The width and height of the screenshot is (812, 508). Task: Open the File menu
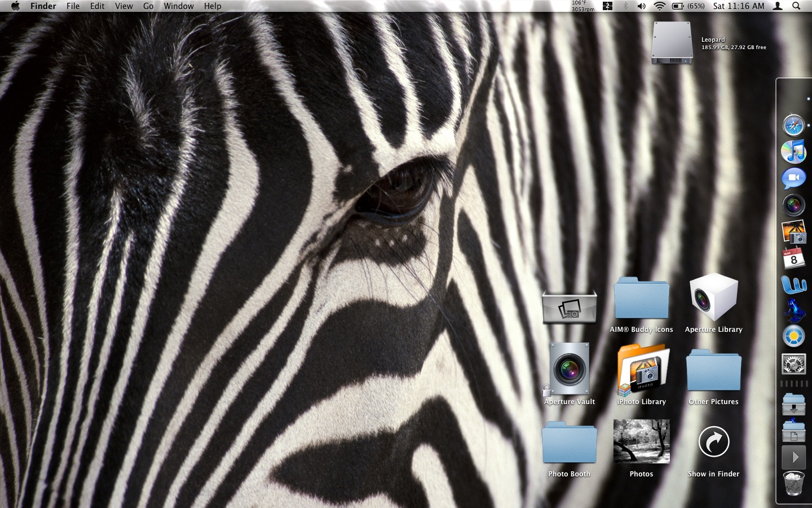coord(73,6)
